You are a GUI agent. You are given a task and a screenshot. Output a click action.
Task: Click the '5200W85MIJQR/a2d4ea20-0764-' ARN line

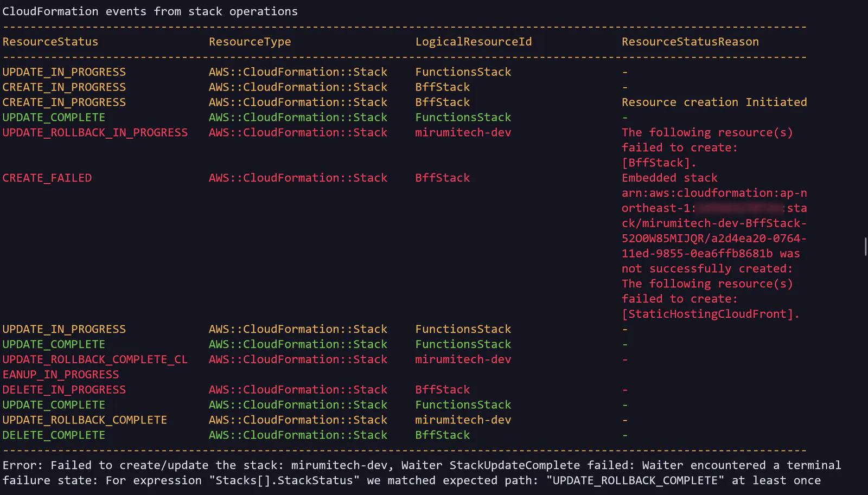(714, 239)
